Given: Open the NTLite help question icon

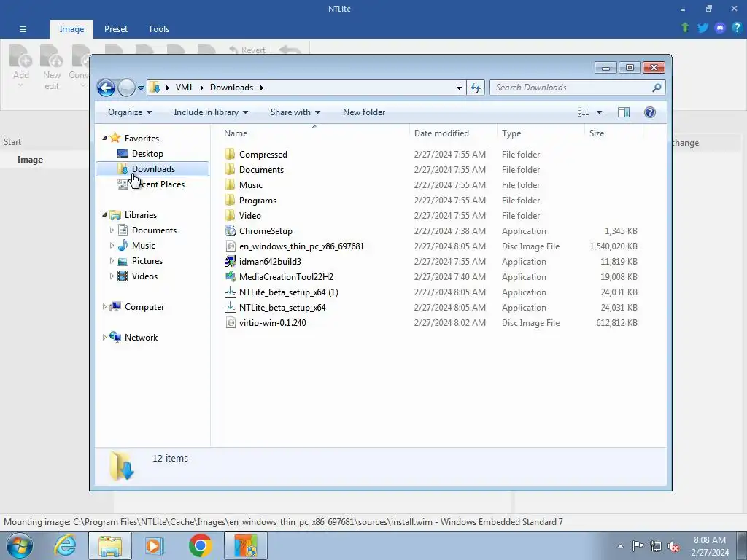Looking at the screenshot, I should [x=737, y=28].
